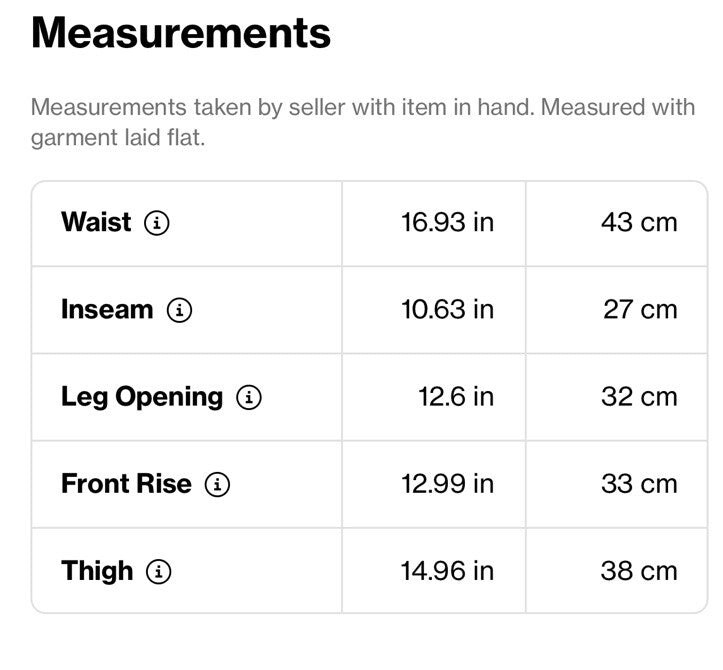Screen dimensions: 723x670
Task: Click the 16.93 in waist value
Action: [447, 222]
